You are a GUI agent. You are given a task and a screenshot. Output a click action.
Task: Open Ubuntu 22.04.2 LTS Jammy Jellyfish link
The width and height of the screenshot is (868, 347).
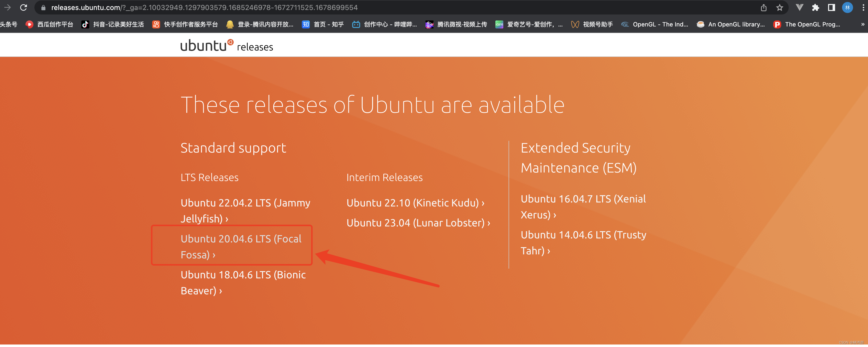[x=245, y=211]
